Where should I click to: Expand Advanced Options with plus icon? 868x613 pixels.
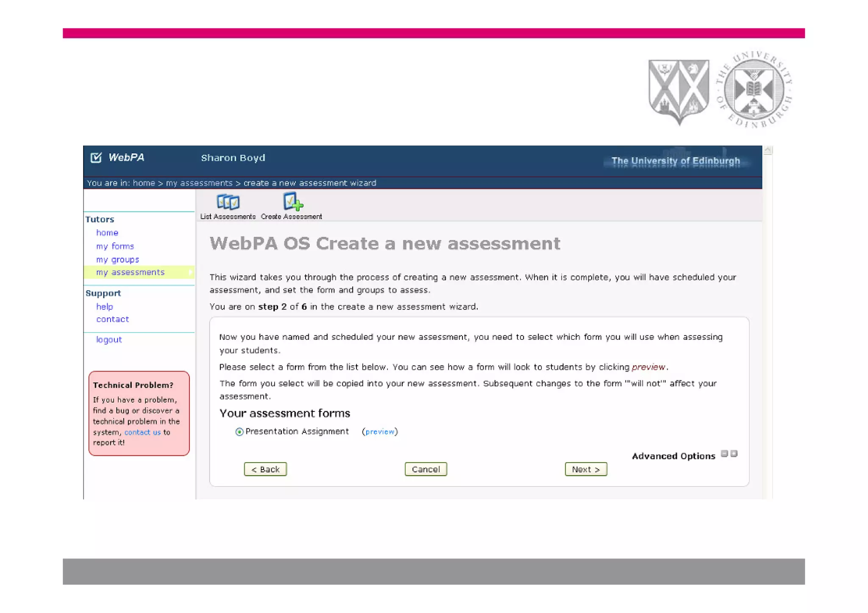734,454
